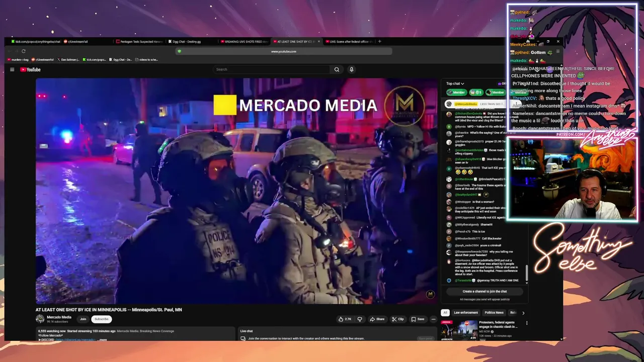The image size is (644, 362).
Task: Open the YouTube hamburger guide menu
Action: (12, 69)
